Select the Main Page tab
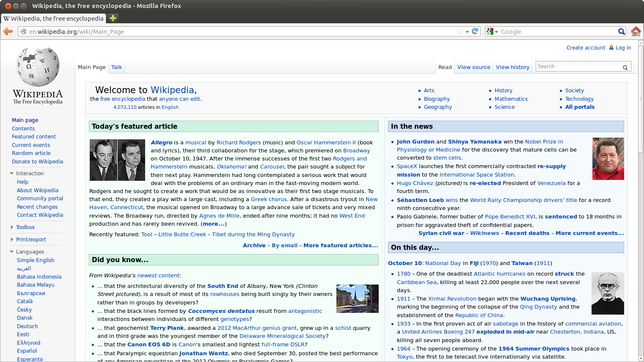644x362 pixels. [x=92, y=67]
